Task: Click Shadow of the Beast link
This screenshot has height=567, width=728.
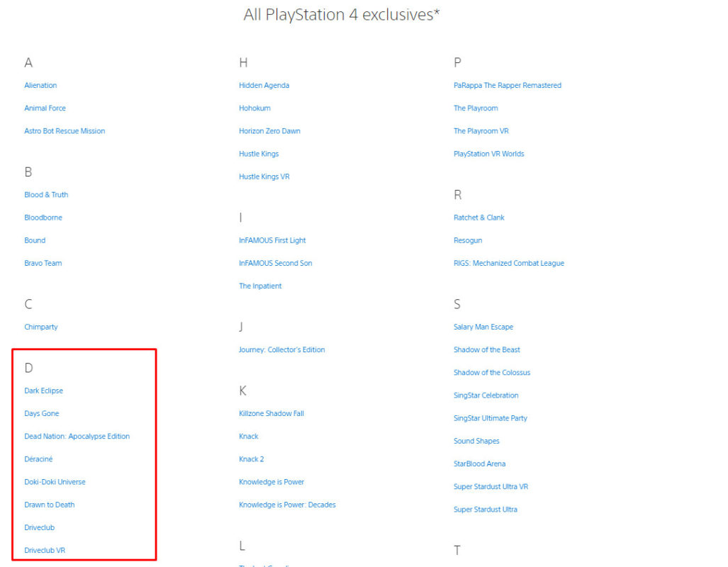Action: click(x=487, y=349)
